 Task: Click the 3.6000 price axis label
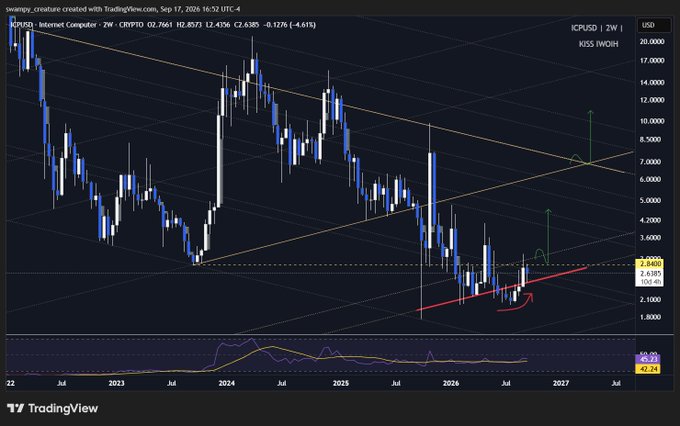(x=652, y=238)
